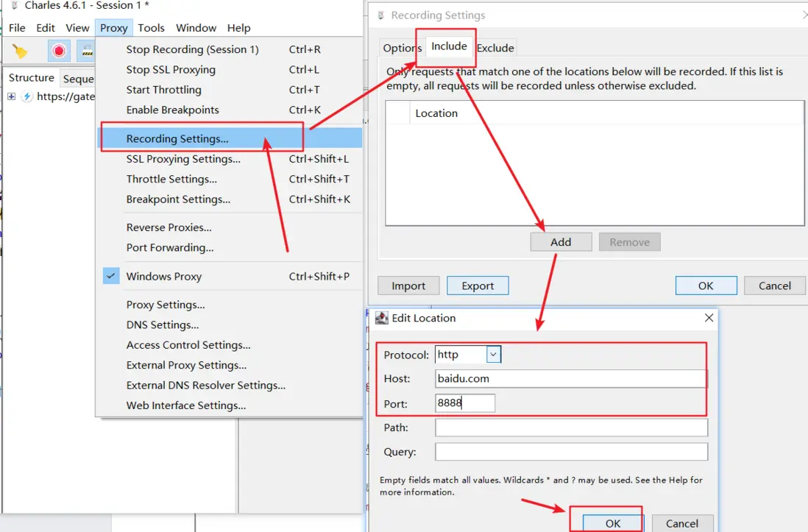Open Breakpoint Settings...

(x=230, y=199)
